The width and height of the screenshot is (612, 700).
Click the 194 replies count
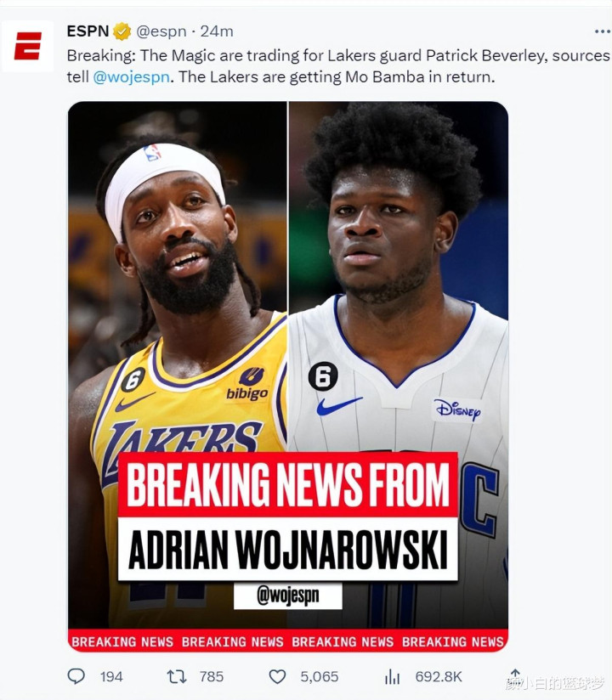point(111,677)
